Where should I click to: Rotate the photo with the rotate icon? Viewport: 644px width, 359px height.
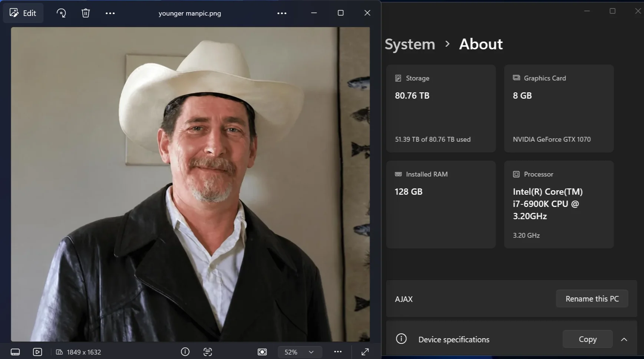coord(61,13)
